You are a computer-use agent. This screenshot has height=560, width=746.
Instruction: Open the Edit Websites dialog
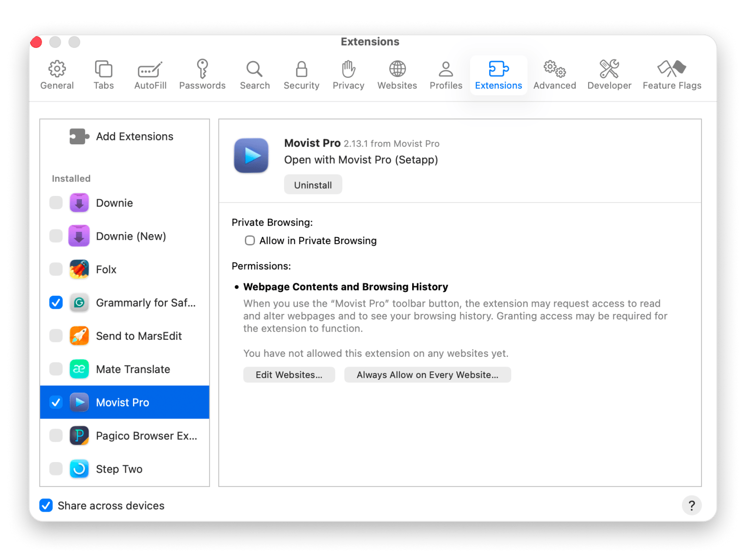[289, 375]
